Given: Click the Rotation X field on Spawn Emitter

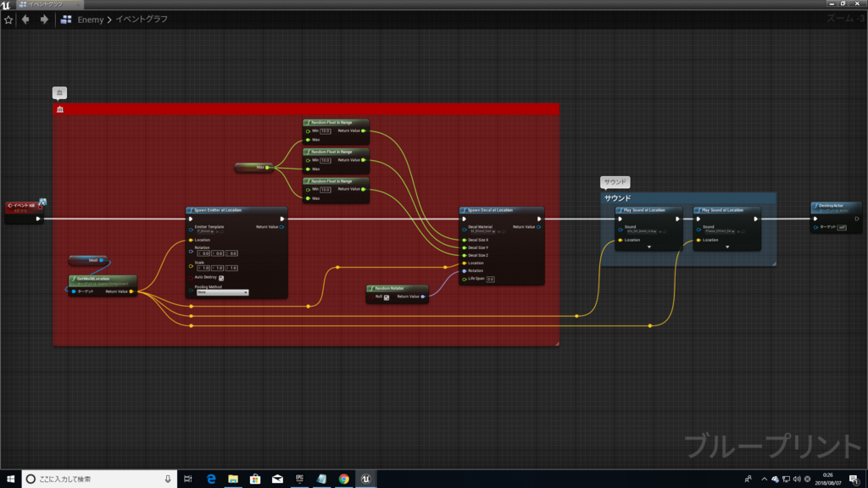Looking at the screenshot, I should pyautogui.click(x=203, y=253).
